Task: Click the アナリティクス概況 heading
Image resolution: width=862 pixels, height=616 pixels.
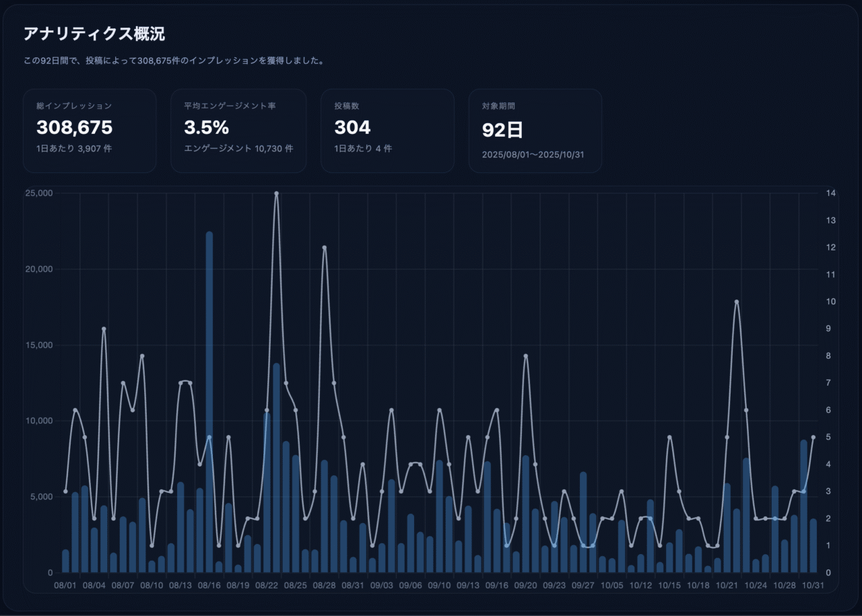Action: click(x=94, y=34)
